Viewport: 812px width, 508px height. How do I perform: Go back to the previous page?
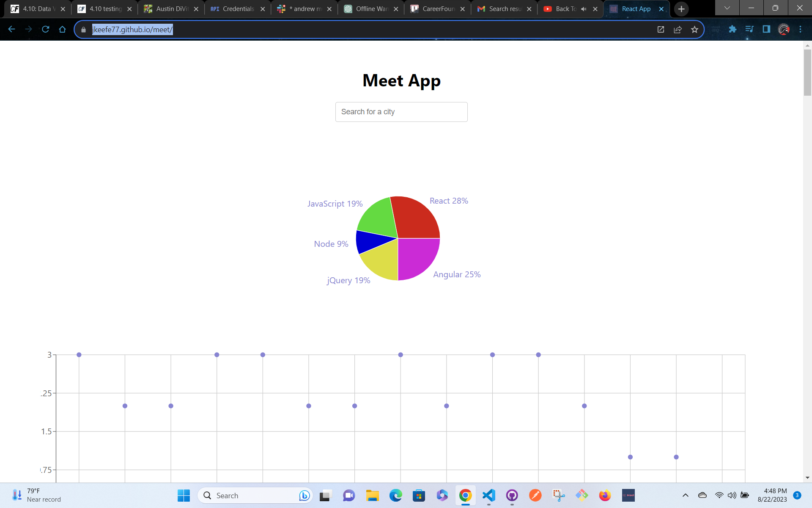12,29
